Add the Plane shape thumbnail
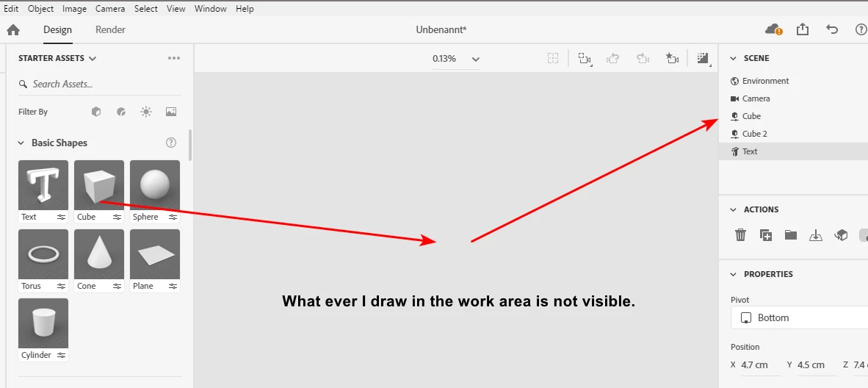 point(155,254)
